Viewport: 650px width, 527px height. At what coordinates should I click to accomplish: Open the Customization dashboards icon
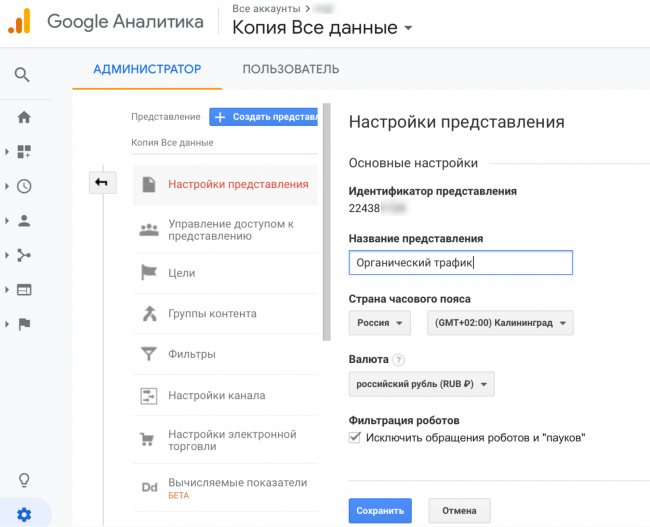(24, 152)
